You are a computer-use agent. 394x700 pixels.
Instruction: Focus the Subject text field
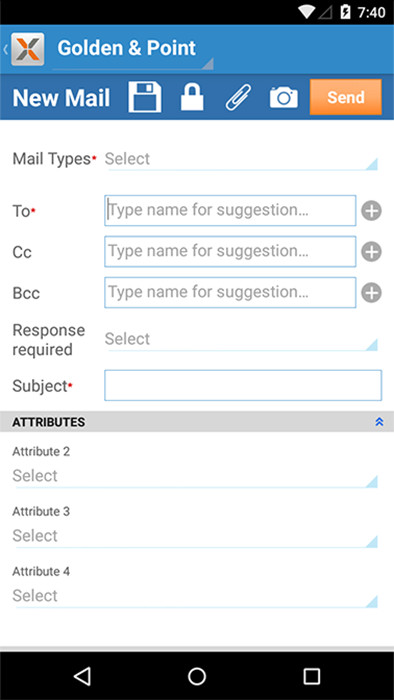[x=243, y=385]
